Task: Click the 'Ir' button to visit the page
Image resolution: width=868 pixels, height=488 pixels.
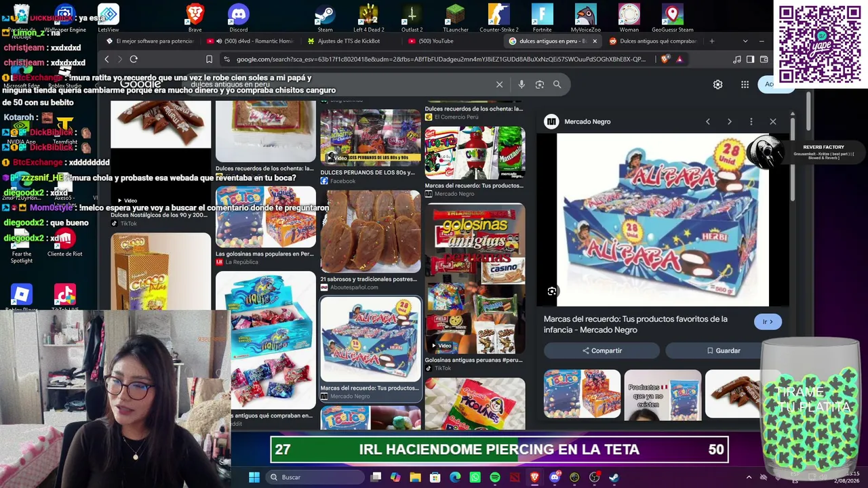Action: click(x=768, y=322)
